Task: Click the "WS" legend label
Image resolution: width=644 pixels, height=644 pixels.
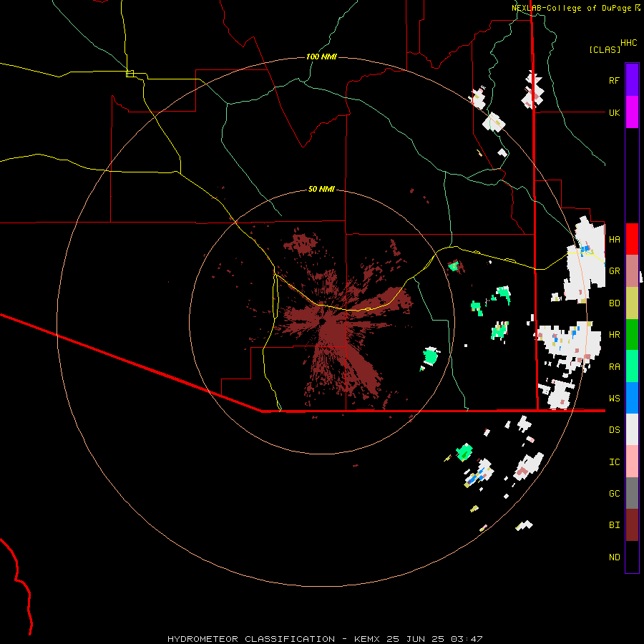Action: (x=614, y=399)
